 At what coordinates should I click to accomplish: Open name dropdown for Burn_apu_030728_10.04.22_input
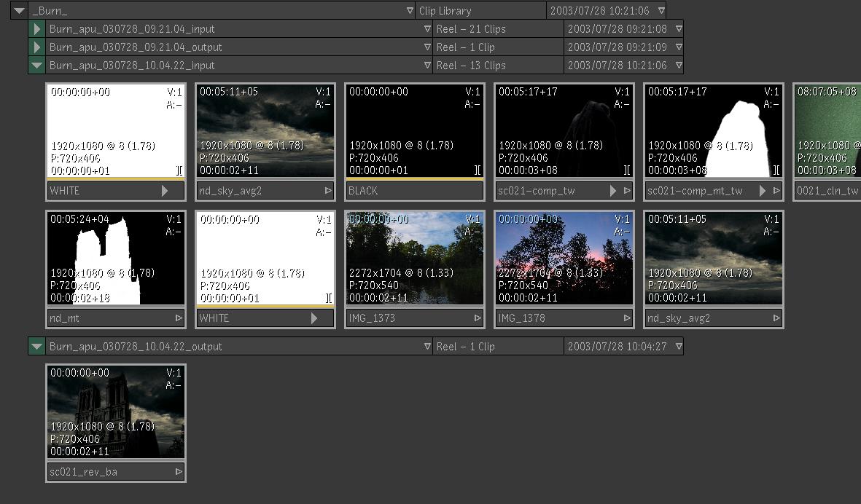427,66
